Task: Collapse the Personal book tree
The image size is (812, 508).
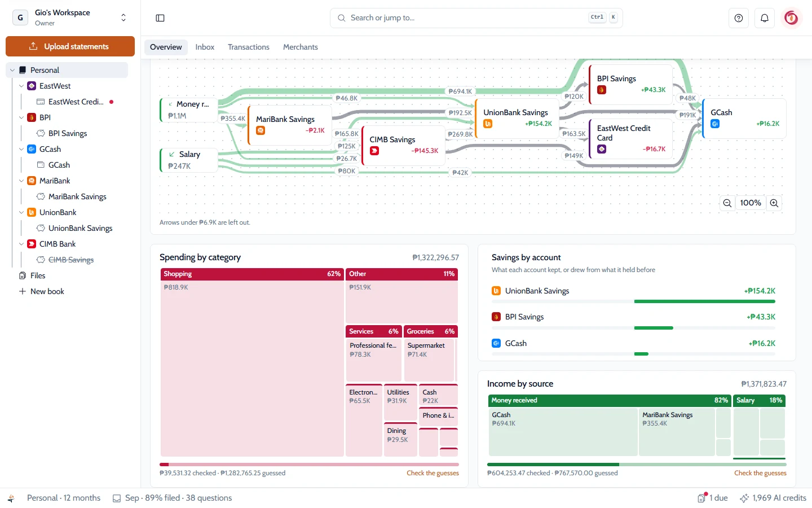Action: pos(12,70)
